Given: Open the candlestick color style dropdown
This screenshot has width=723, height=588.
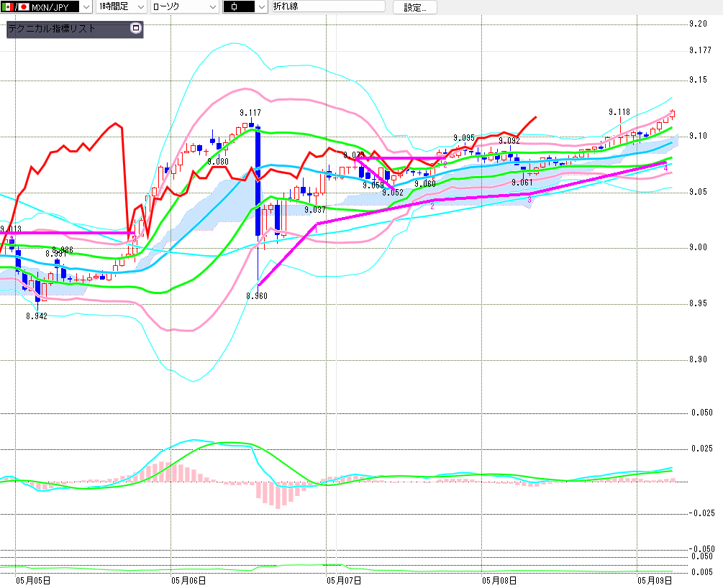Looking at the screenshot, I should [x=261, y=7].
